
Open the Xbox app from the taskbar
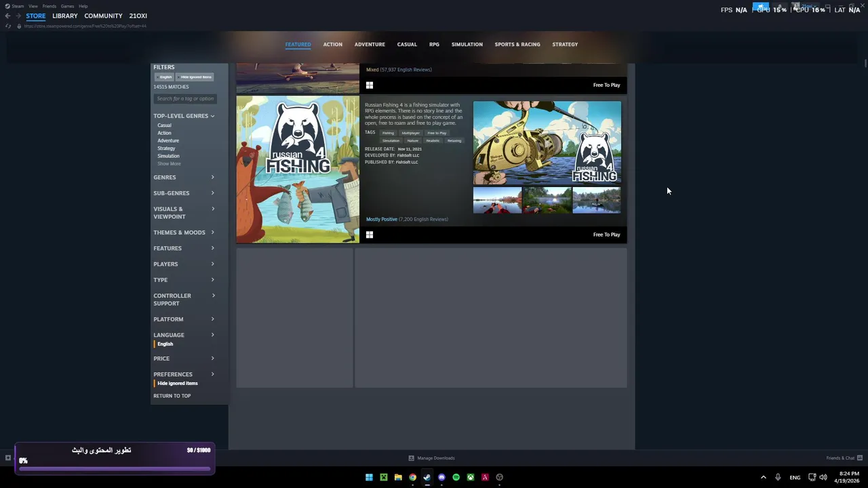[x=471, y=477]
